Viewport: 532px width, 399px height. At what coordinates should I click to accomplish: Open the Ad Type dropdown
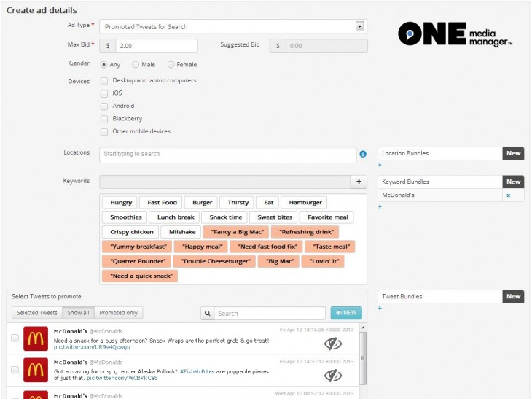pyautogui.click(x=232, y=26)
